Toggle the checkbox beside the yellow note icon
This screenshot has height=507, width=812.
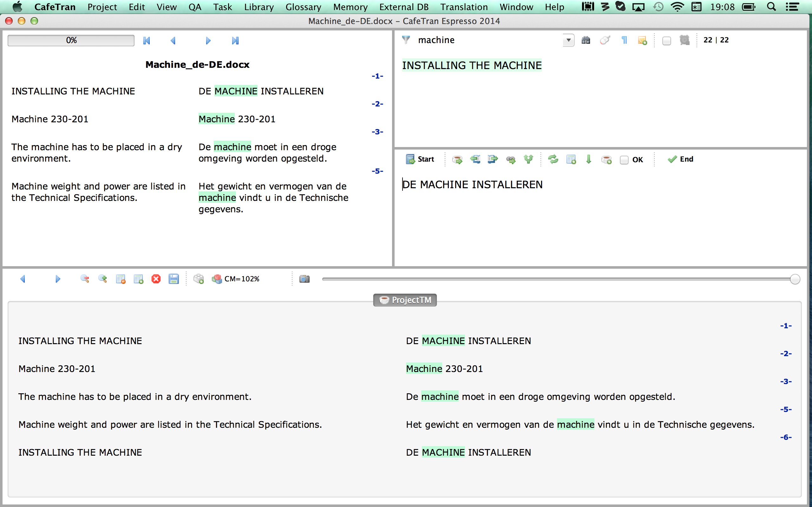click(x=667, y=41)
